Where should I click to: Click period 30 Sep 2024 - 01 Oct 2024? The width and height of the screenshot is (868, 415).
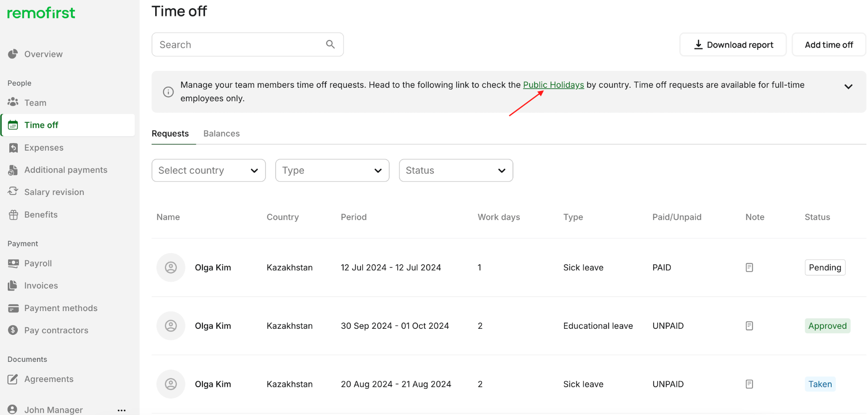395,325
